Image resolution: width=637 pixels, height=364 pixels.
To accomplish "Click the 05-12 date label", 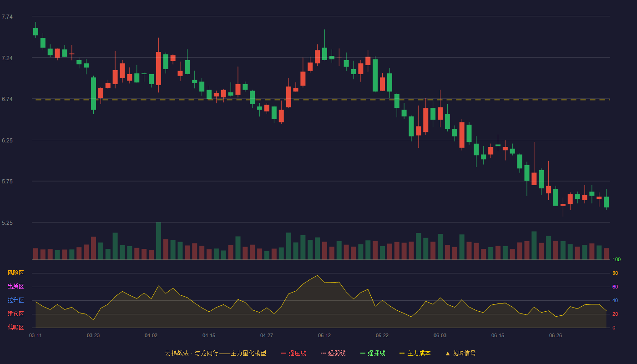I will coord(324,335).
